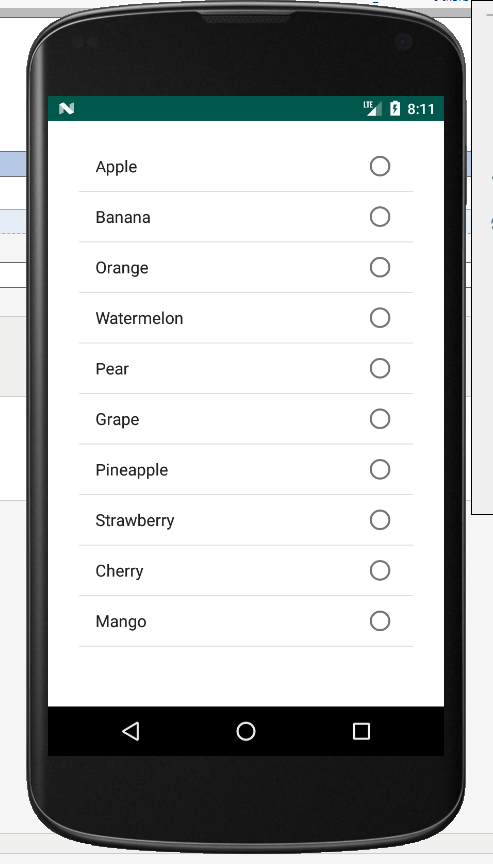Tap the Mango list item label
This screenshot has width=493, height=864.
click(x=121, y=622)
